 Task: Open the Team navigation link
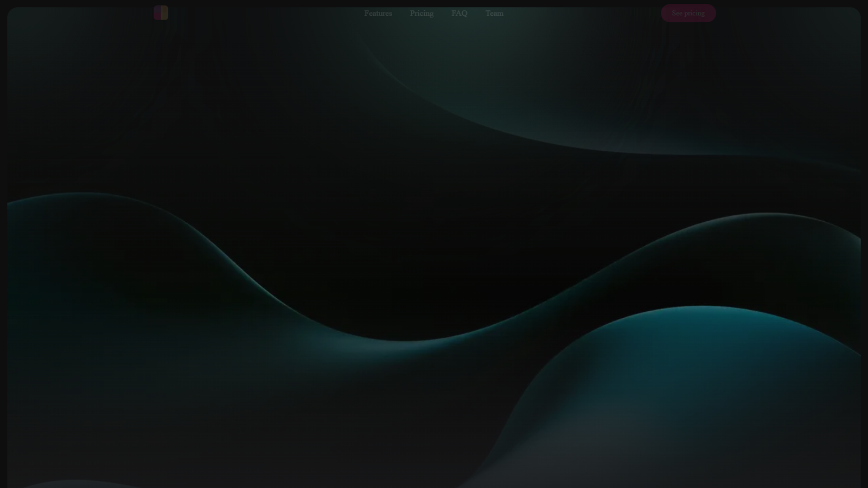coord(494,13)
